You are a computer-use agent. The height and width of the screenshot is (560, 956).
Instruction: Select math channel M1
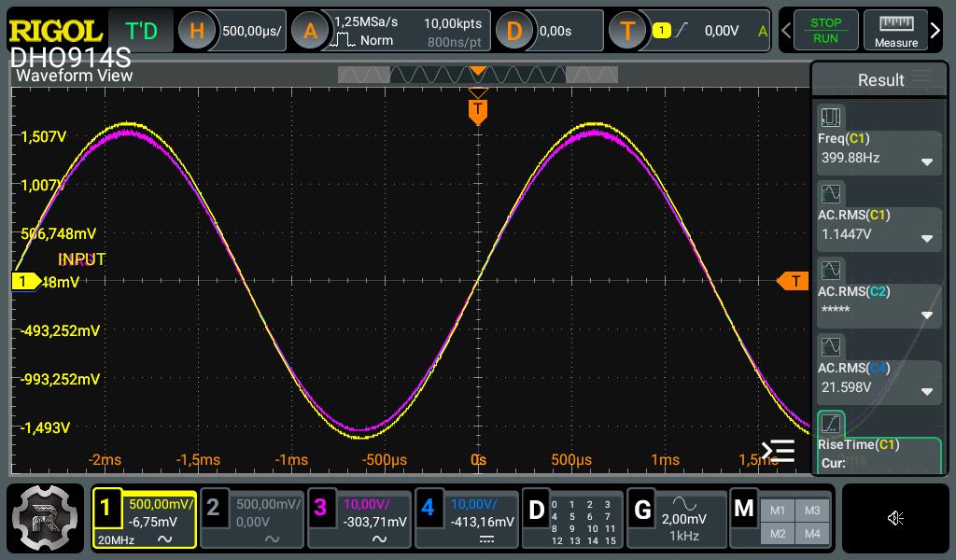pos(778,511)
